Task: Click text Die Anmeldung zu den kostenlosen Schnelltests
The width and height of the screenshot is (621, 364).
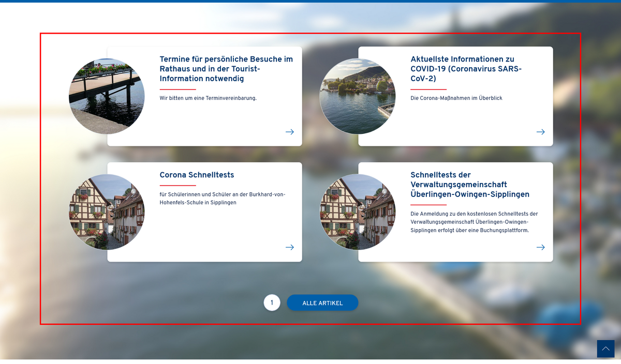Action: [x=475, y=222]
